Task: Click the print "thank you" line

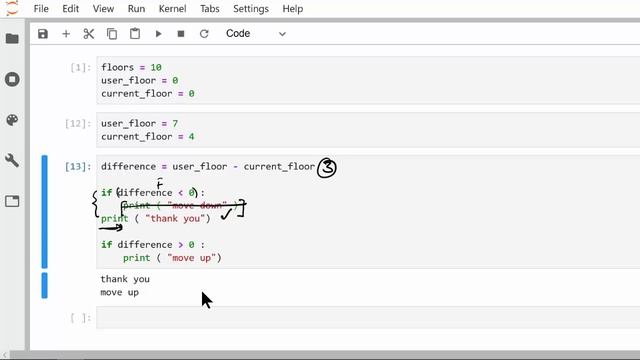Action: click(x=156, y=219)
